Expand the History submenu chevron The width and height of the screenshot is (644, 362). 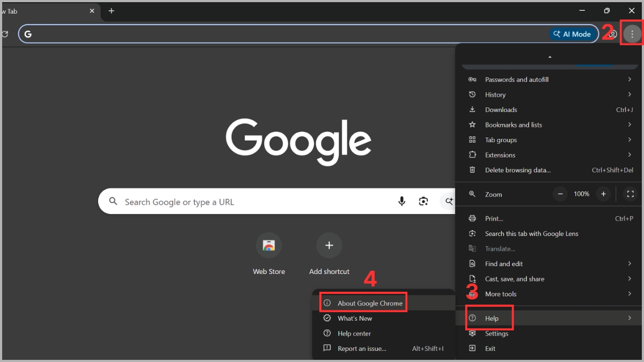(x=630, y=94)
